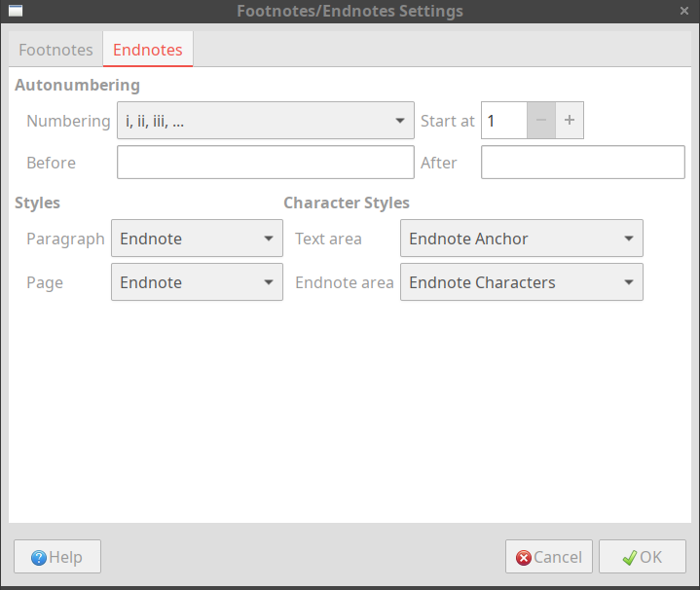Close the Footnotes/Endnotes Settings window
This screenshot has width=700, height=590.
683,11
